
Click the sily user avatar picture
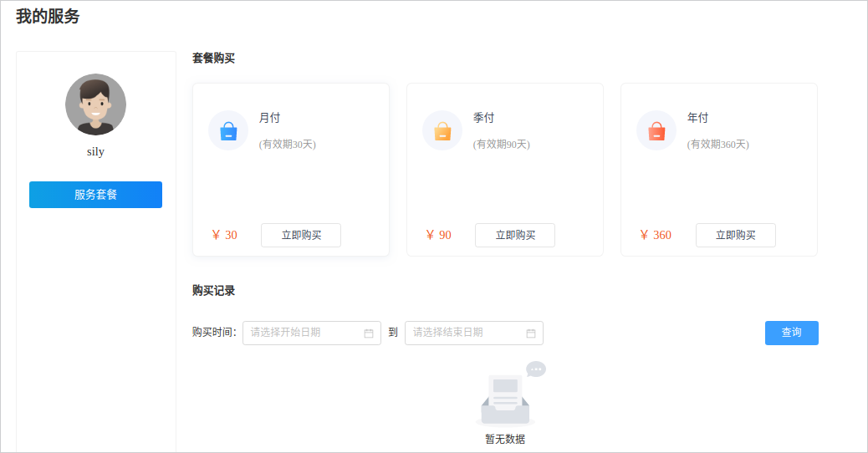tap(96, 104)
